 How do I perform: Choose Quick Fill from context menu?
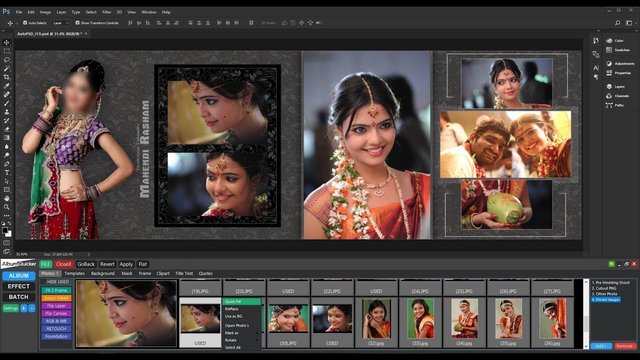(242, 302)
